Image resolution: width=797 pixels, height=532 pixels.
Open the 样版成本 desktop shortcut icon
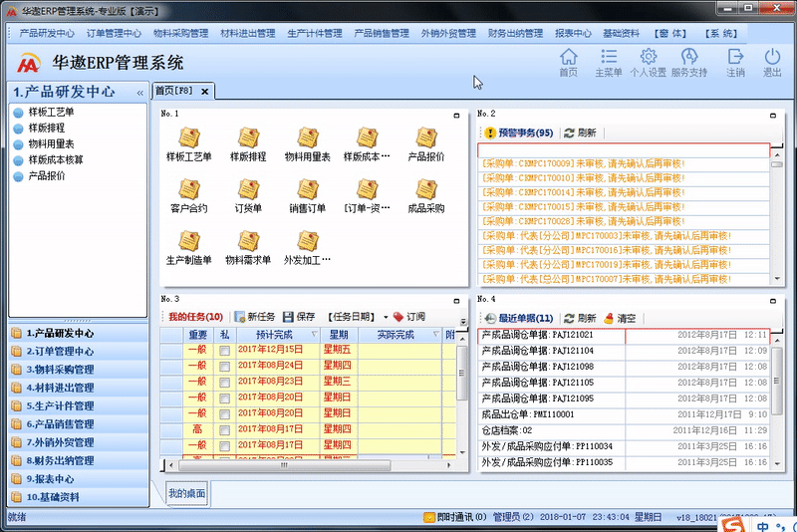(x=367, y=144)
